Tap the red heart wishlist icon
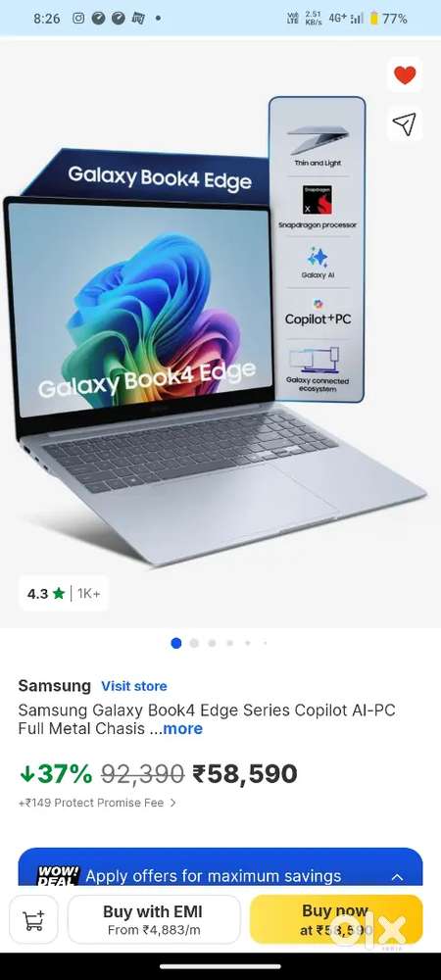The image size is (441, 980). [x=405, y=75]
